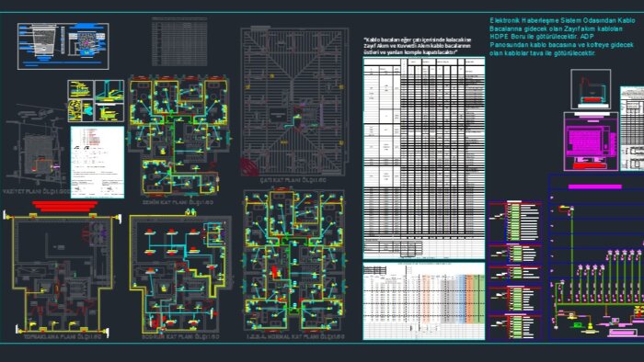
Task: Click the magenta panel elevation drawing
Action: pyautogui.click(x=591, y=141)
